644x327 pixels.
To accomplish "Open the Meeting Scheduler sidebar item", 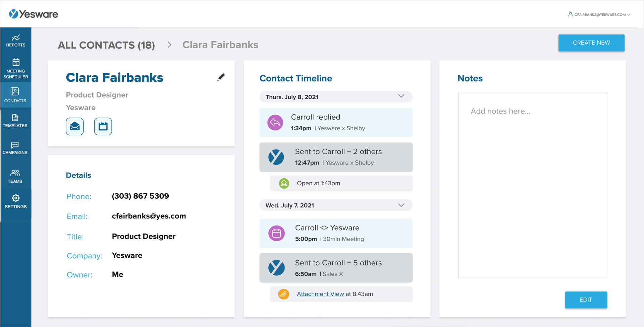I will (16, 69).
